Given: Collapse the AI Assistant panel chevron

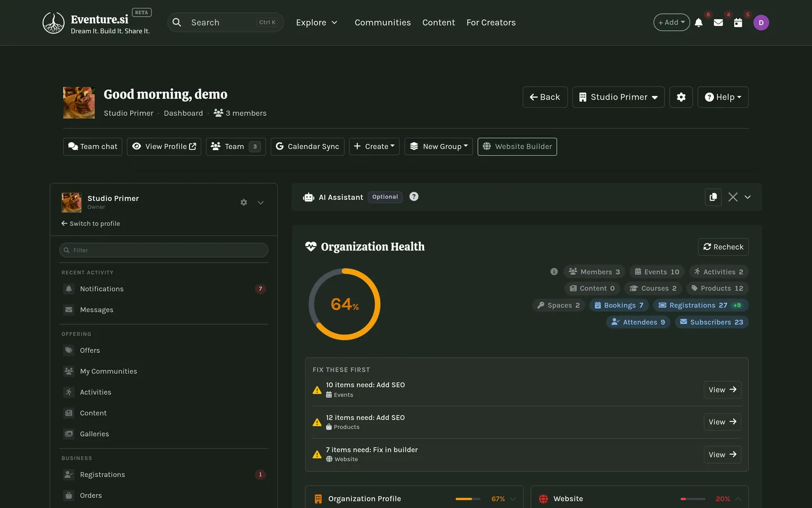Looking at the screenshot, I should pos(748,197).
